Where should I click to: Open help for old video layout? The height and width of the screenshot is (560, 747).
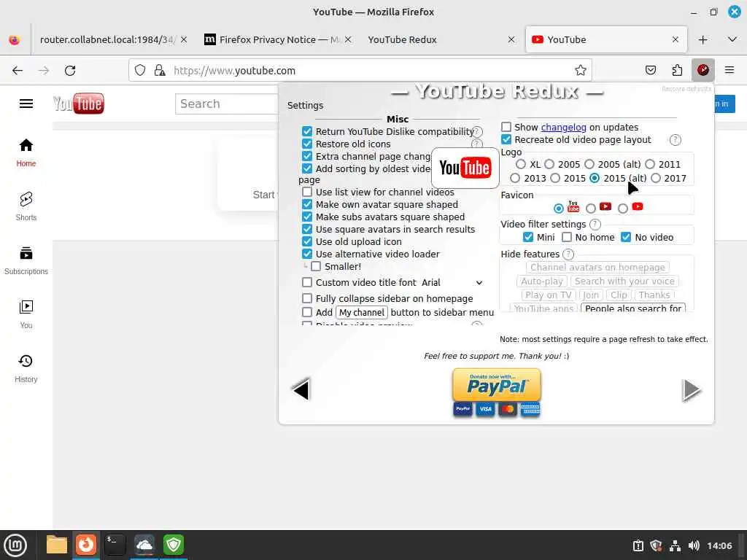point(675,140)
